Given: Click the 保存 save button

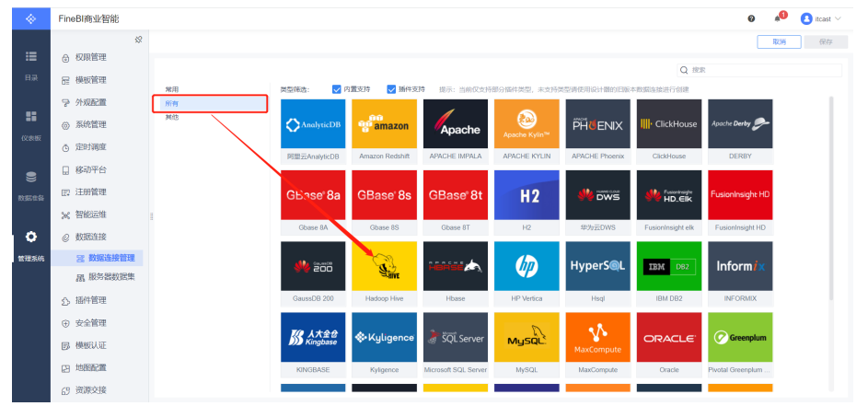Looking at the screenshot, I should [826, 42].
